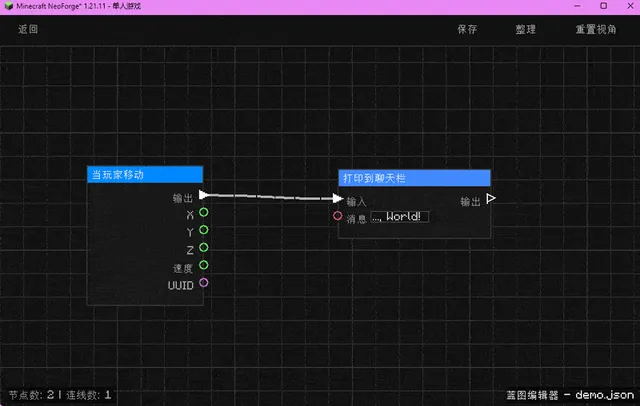Screen dimensions: 640x406
Task: Click the 输出 execution arrow on 打印到聊天栏
Action: click(x=491, y=199)
